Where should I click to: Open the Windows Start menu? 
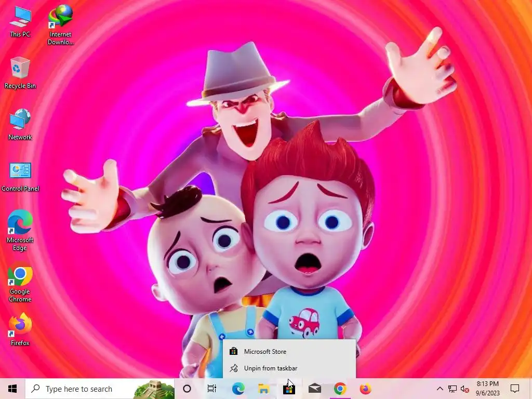[12, 389]
